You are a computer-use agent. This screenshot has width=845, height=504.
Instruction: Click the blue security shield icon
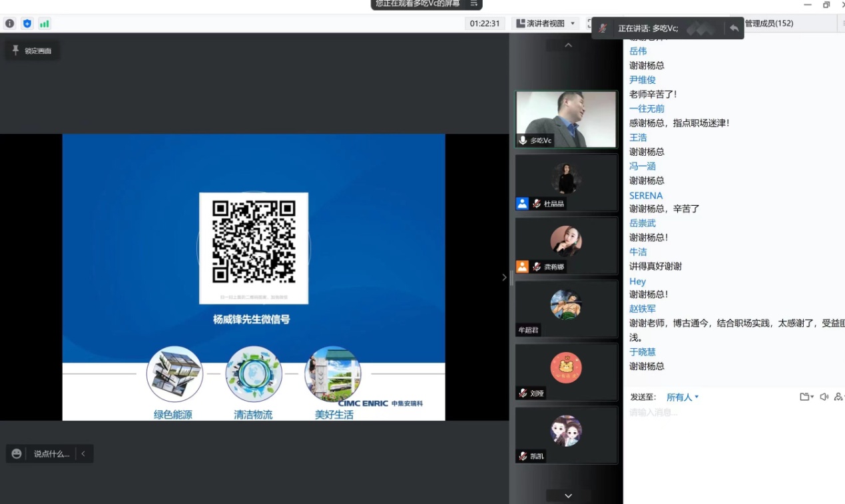click(x=27, y=23)
